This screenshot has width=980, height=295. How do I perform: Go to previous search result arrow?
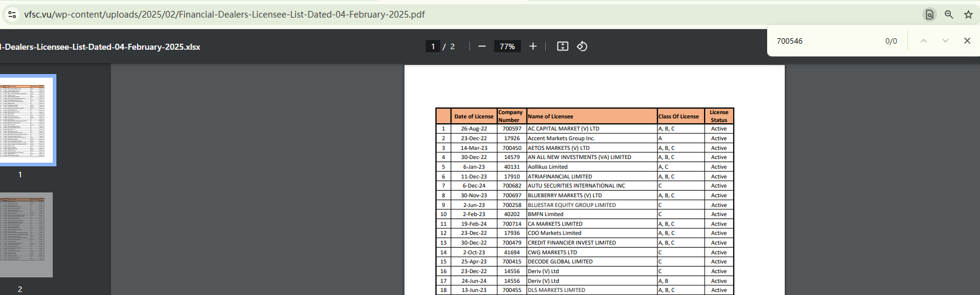click(x=924, y=41)
